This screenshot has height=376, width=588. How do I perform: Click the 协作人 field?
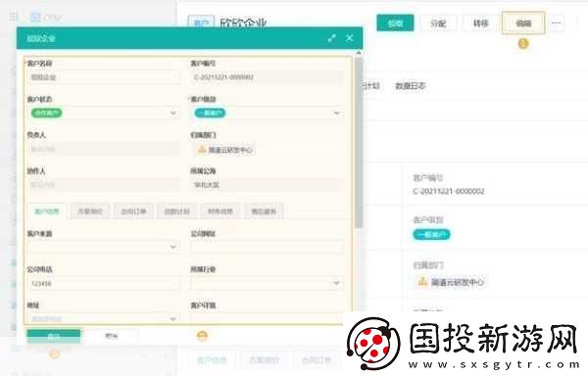click(103, 185)
